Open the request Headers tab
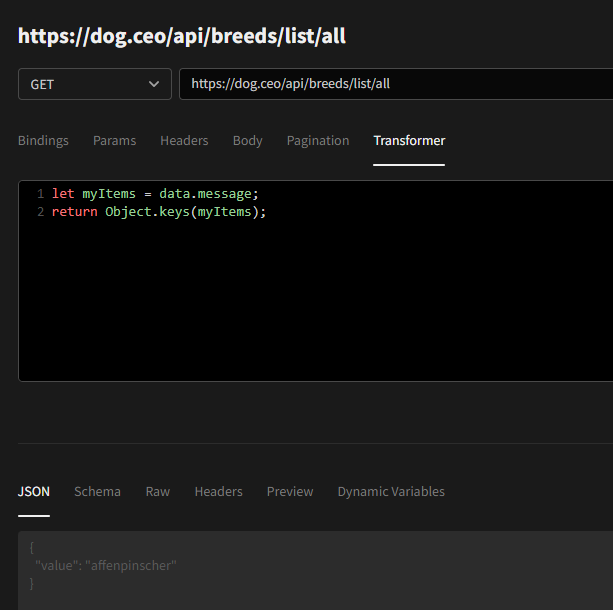This screenshot has height=610, width=613. 184,140
